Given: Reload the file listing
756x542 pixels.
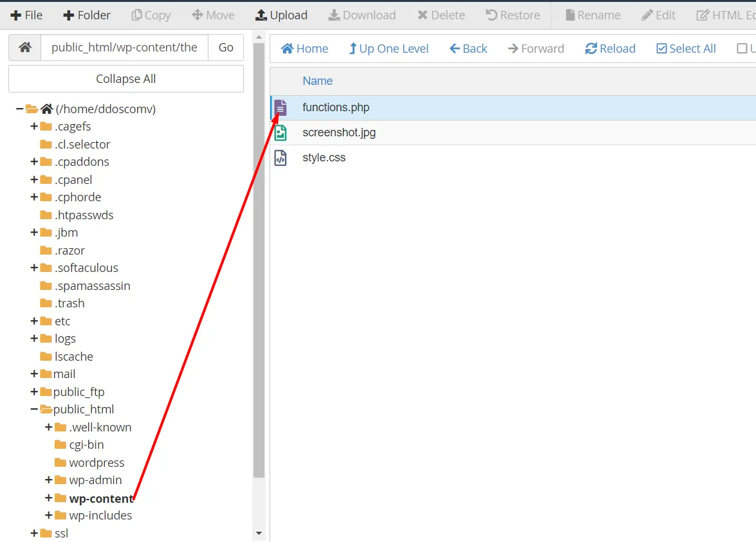Looking at the screenshot, I should click(611, 49).
